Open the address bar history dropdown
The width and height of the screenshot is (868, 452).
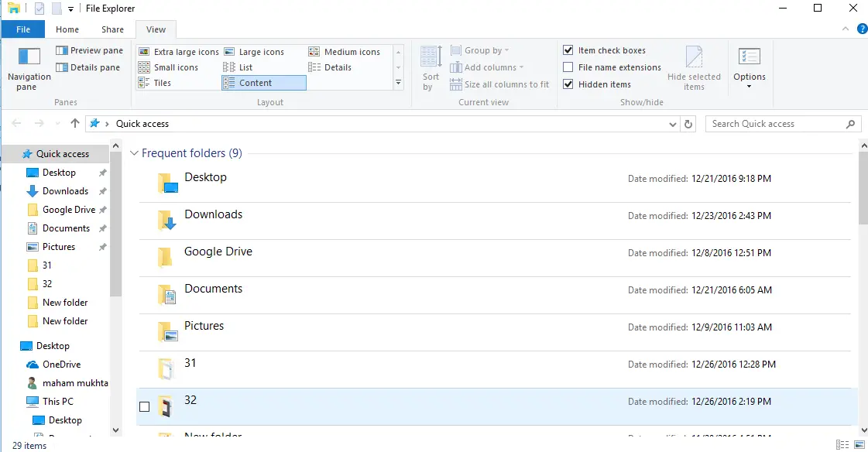tap(672, 123)
